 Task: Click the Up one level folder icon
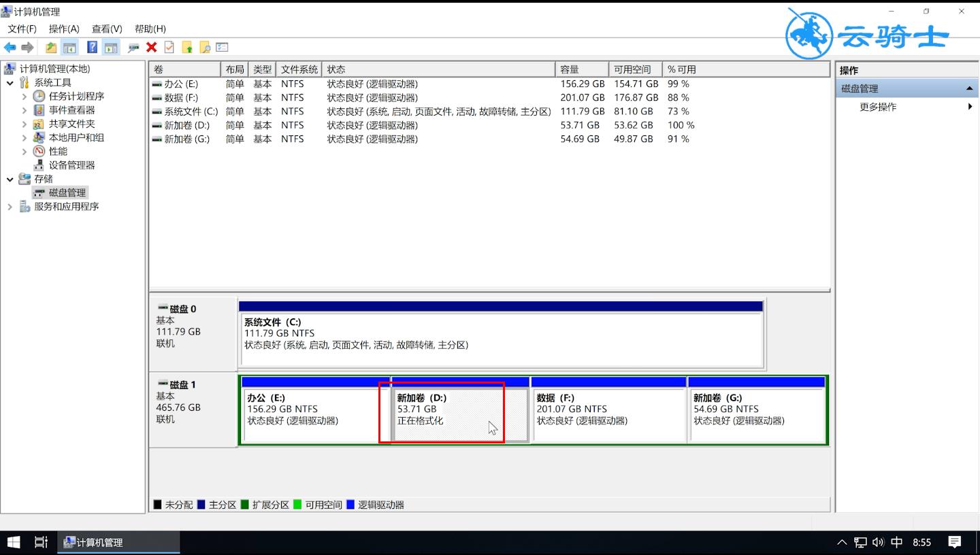click(51, 47)
